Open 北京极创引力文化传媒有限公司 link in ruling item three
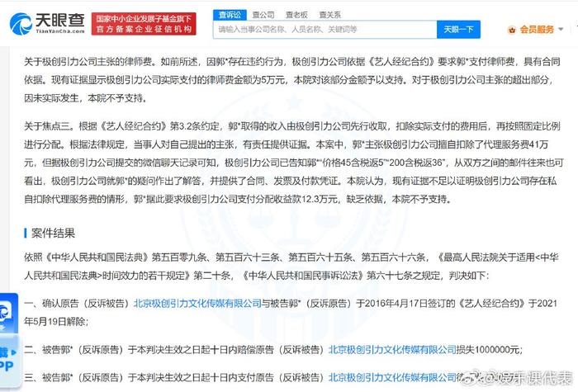This screenshot has height=392, width=578. click(x=392, y=377)
